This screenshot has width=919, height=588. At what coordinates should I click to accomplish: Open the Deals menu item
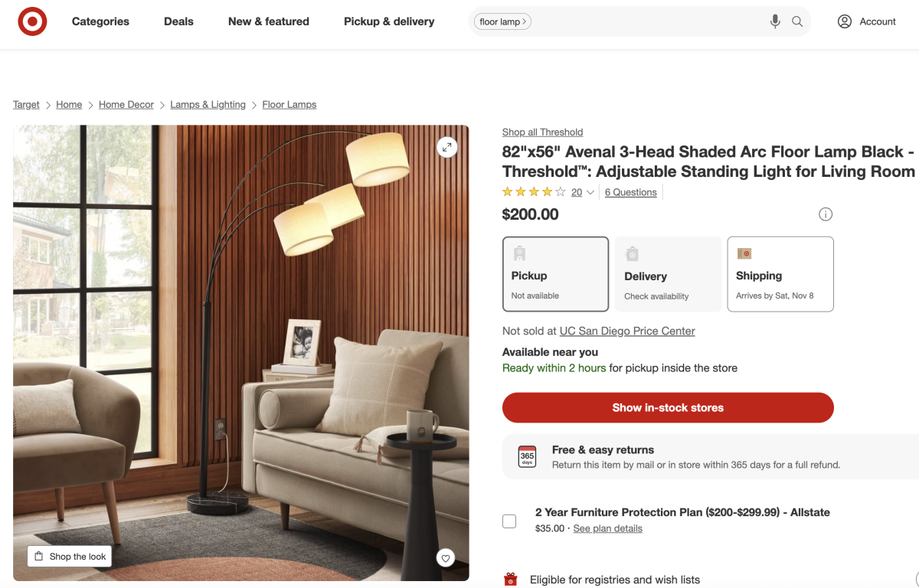[x=178, y=21]
